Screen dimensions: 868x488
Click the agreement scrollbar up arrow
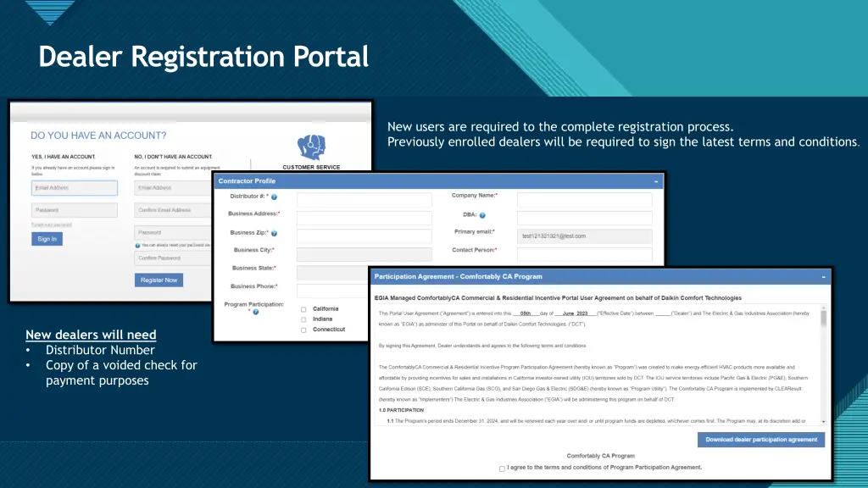pos(824,308)
